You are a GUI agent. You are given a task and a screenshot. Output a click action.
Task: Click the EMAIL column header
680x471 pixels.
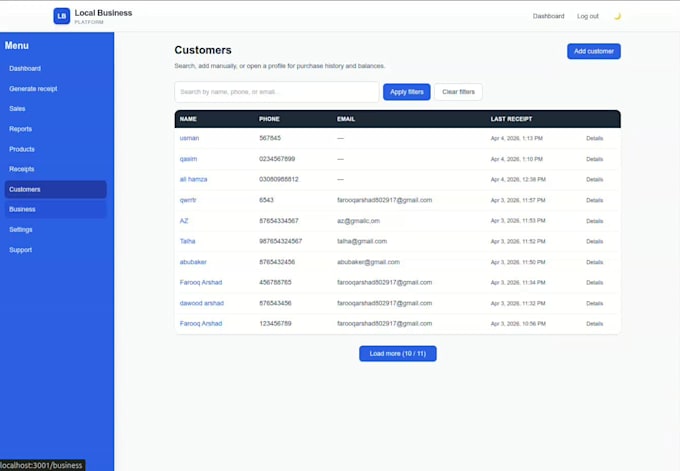(x=346, y=119)
